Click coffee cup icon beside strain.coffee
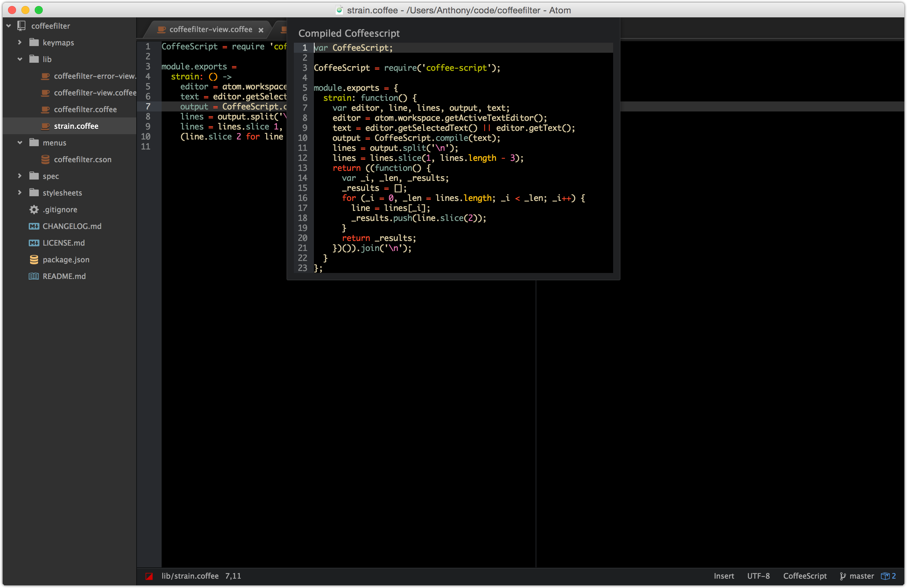The image size is (907, 588). [45, 126]
